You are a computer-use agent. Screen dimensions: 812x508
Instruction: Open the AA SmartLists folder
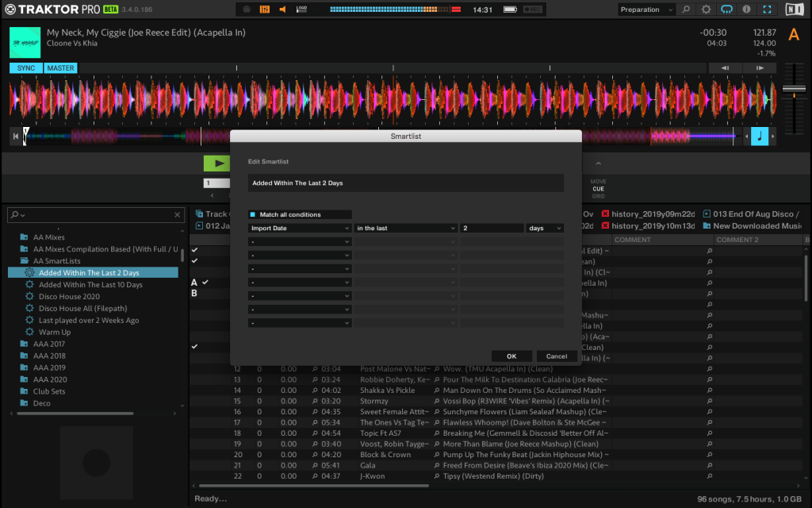[56, 260]
